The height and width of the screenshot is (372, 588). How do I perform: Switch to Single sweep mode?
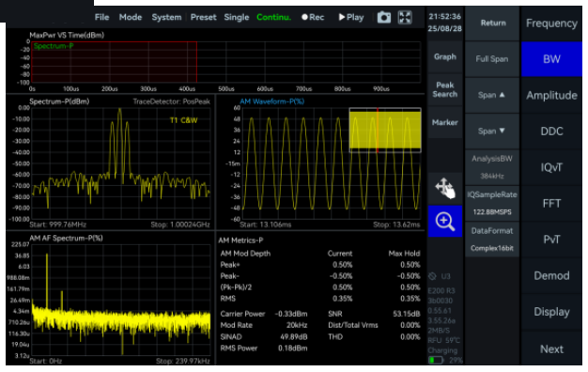[237, 17]
